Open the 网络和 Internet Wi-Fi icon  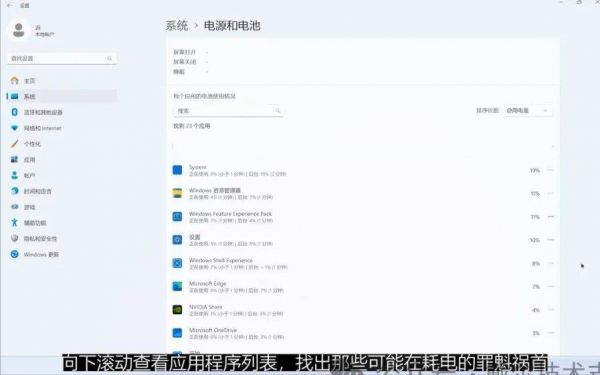click(15, 128)
